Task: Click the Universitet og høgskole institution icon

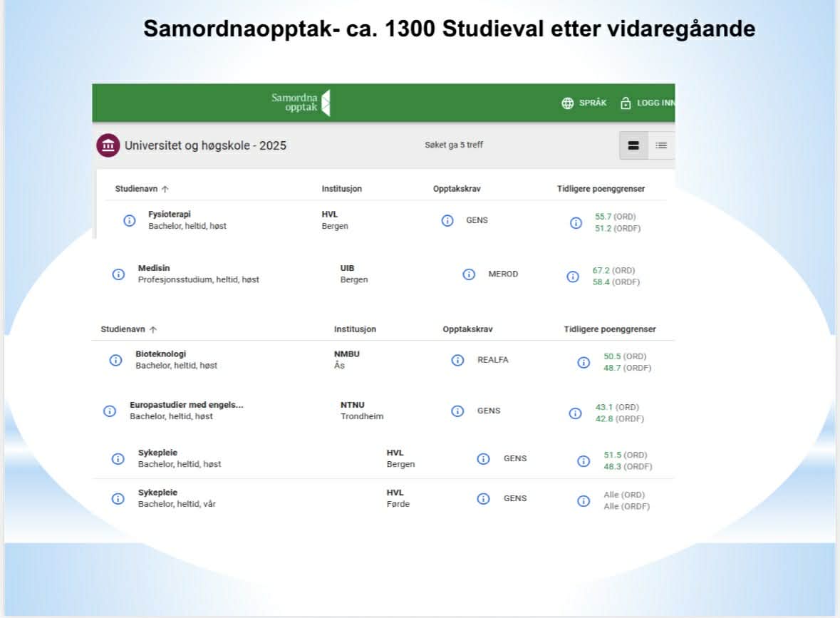Action: click(108, 145)
